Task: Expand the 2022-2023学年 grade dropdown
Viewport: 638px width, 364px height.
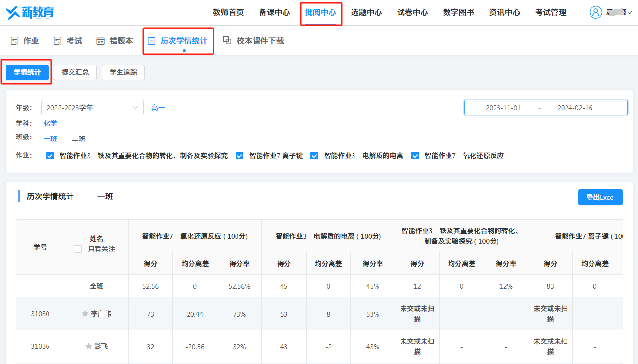Action: tap(92, 108)
